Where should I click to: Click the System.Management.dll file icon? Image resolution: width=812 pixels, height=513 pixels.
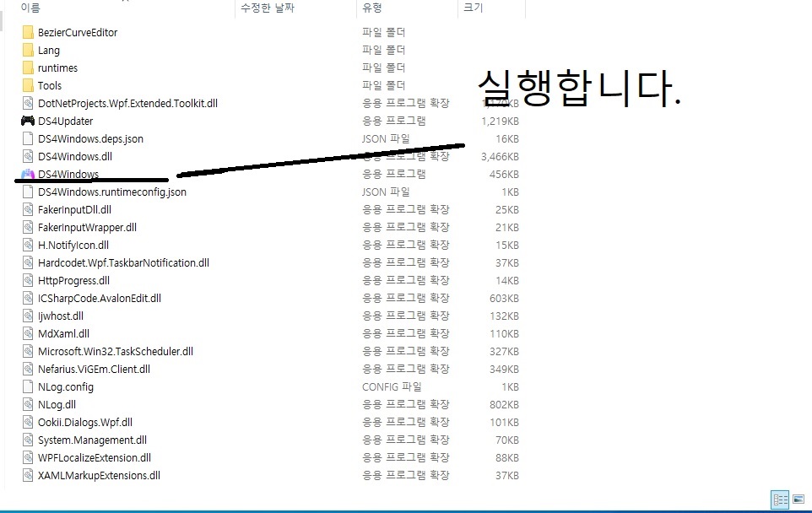[x=28, y=440]
